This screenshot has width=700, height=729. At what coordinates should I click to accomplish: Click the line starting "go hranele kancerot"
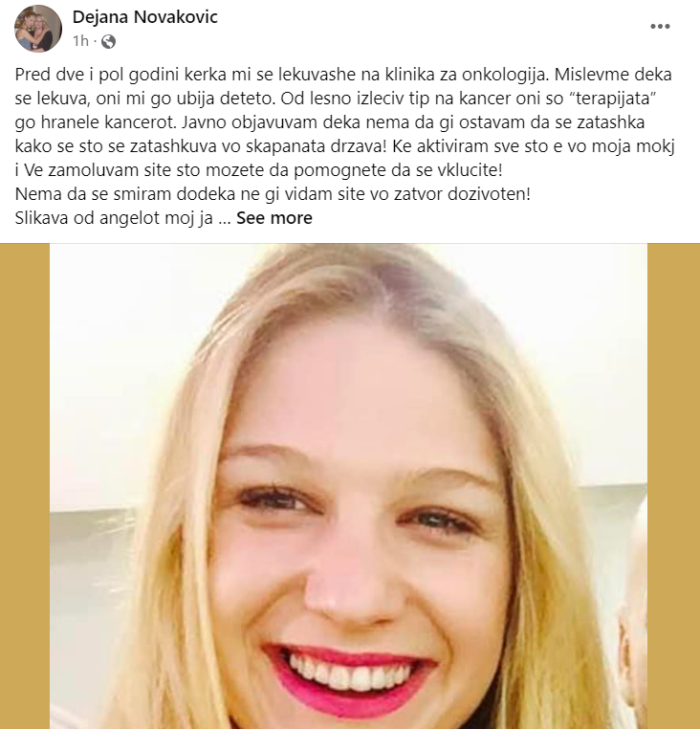tap(330, 122)
